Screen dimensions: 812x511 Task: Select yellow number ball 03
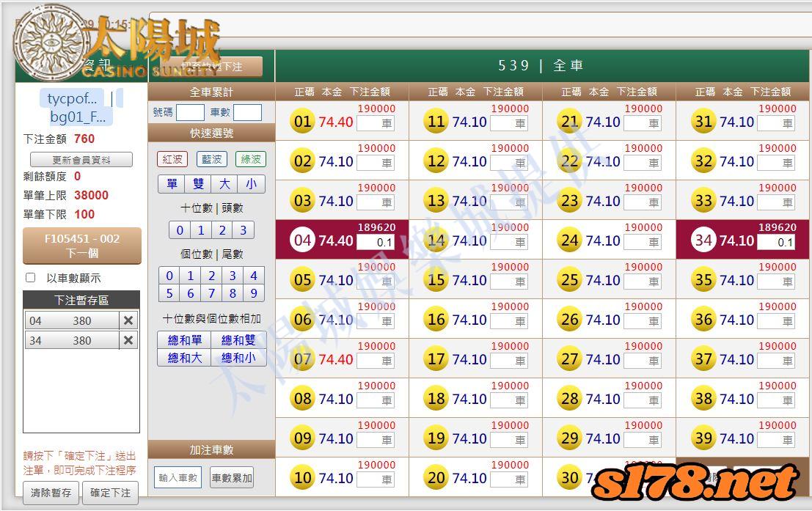tap(302, 200)
